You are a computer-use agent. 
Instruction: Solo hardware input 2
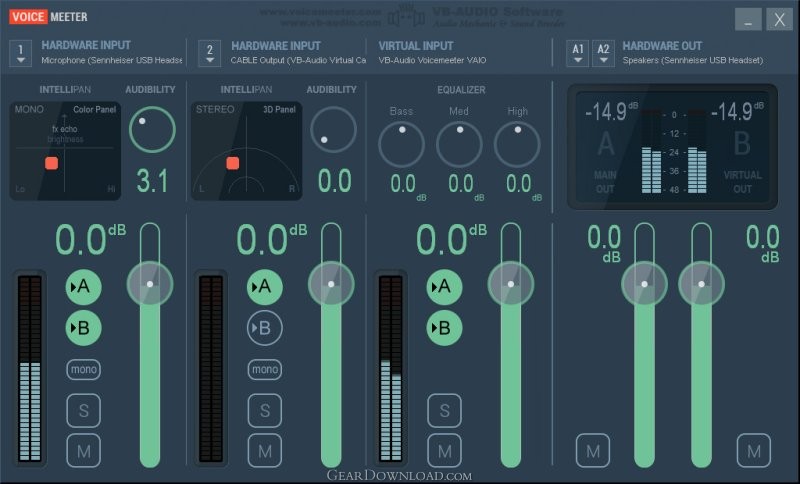[265, 411]
